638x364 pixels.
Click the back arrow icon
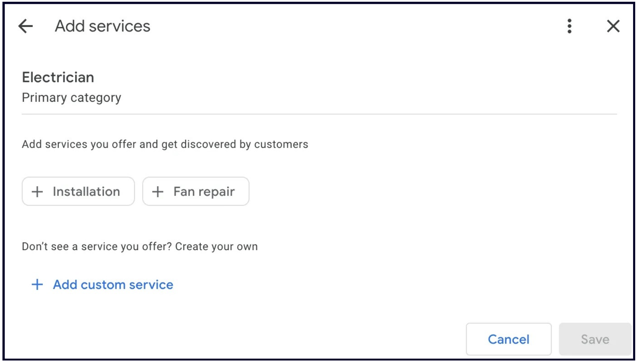[x=26, y=26]
